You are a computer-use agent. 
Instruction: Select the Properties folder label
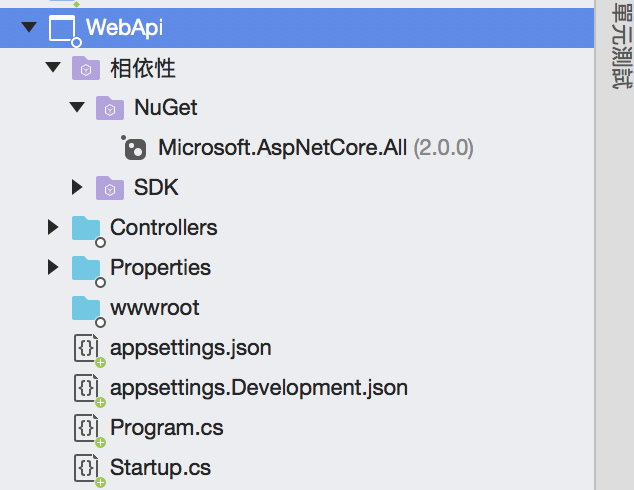click(160, 268)
